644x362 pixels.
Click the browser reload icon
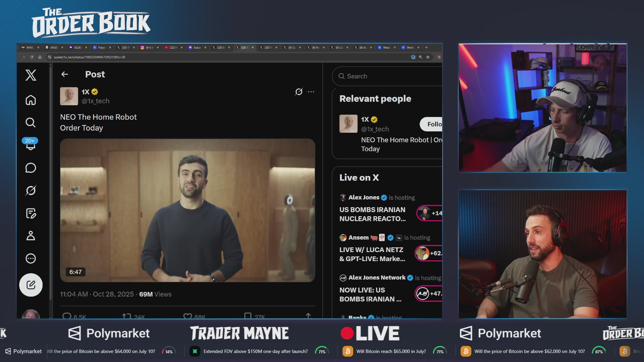(32, 57)
